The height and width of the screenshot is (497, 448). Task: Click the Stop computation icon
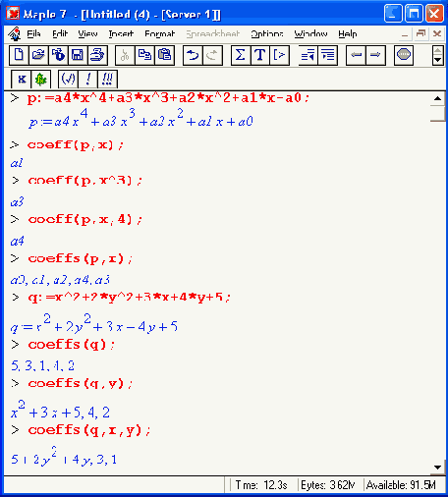pyautogui.click(x=404, y=55)
